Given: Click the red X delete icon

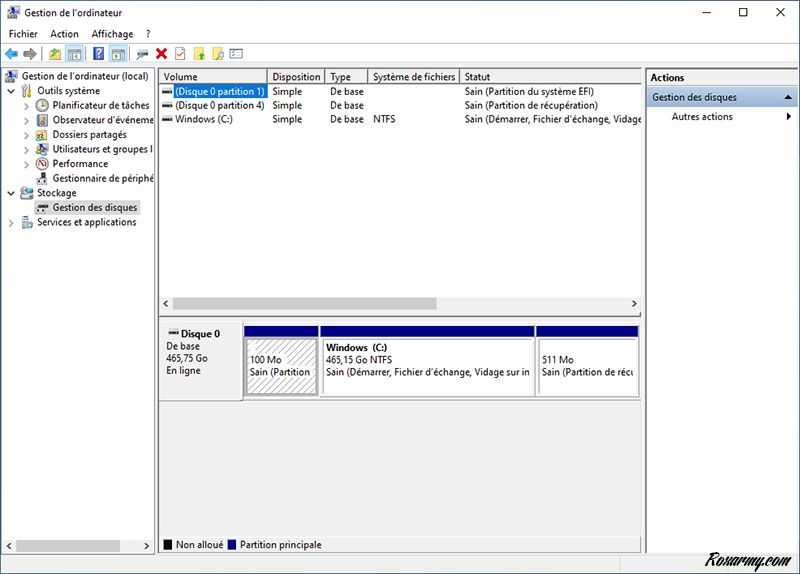Looking at the screenshot, I should [x=161, y=54].
